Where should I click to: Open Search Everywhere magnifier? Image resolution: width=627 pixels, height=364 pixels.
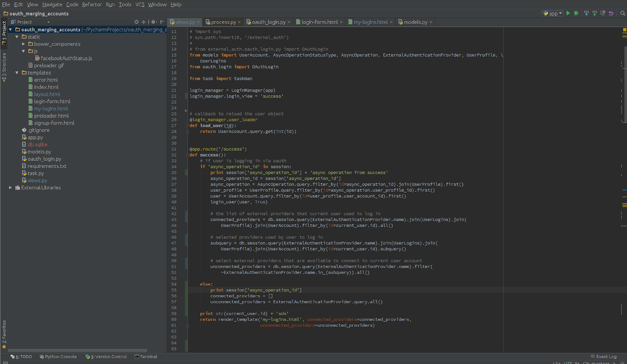click(622, 13)
